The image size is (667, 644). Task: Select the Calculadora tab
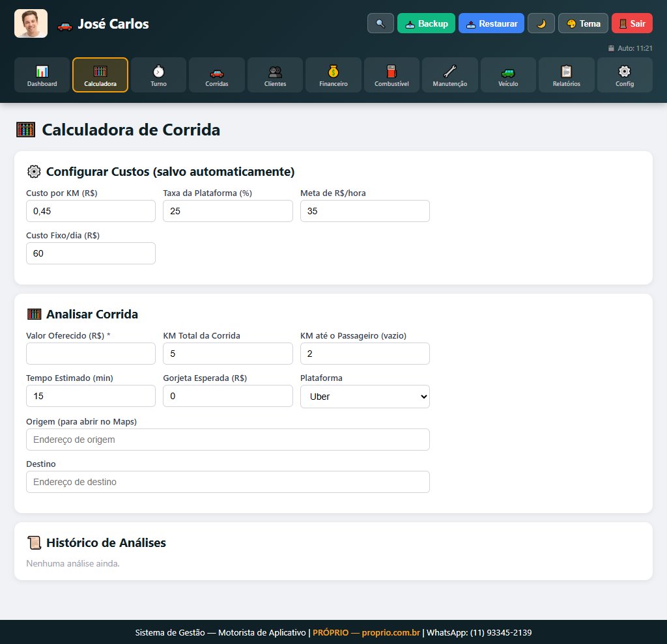coord(100,75)
